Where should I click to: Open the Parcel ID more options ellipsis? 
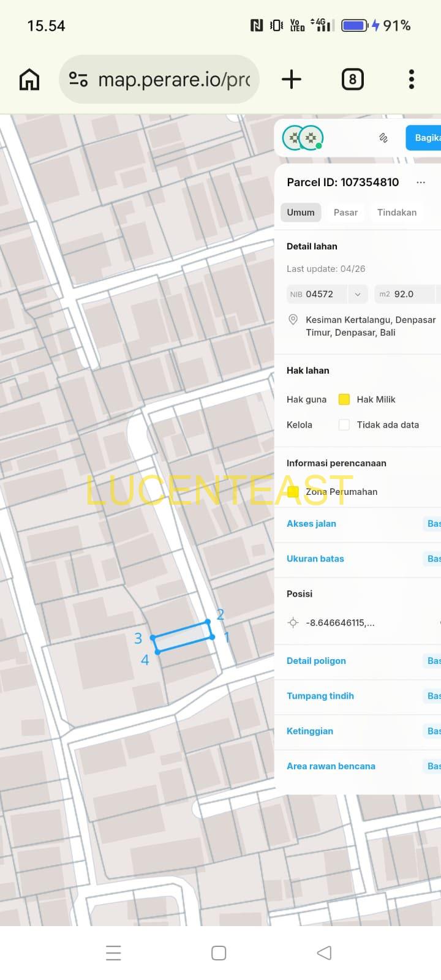click(421, 183)
